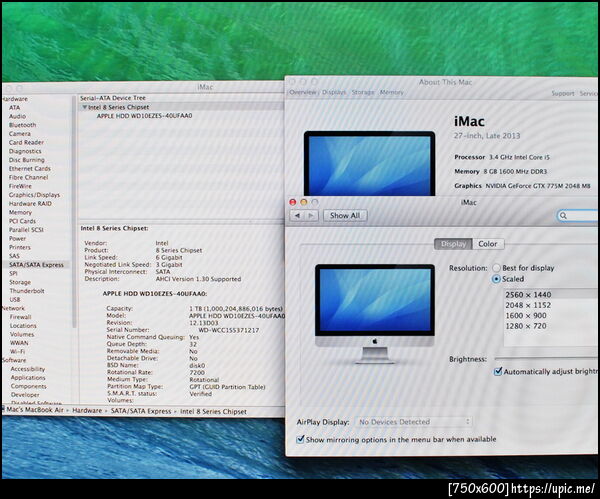Collapse the Intel 8 Series Chipset tree node
This screenshot has height=499, width=600.
coord(85,107)
